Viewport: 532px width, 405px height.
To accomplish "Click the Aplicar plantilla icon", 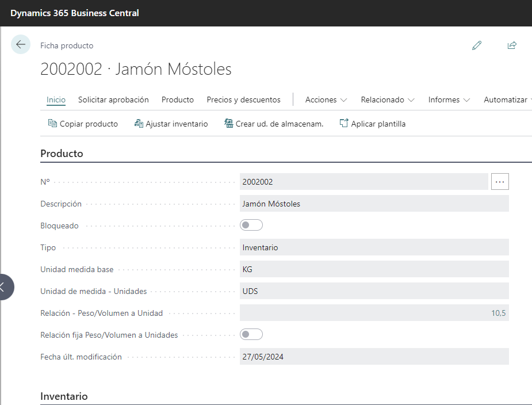I will pyautogui.click(x=344, y=124).
